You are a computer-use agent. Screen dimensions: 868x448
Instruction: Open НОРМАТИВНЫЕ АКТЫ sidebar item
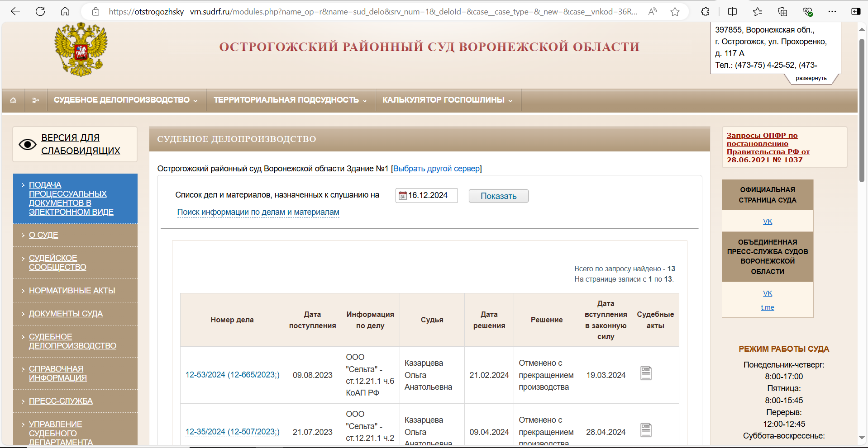click(x=72, y=291)
